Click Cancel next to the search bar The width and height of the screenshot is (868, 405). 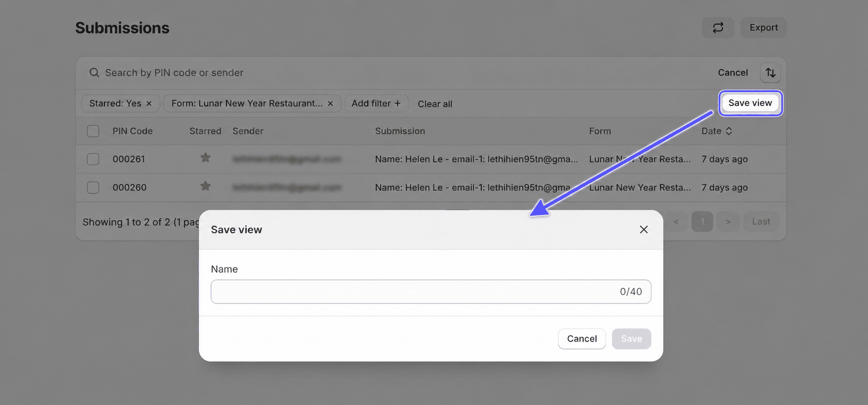point(733,73)
